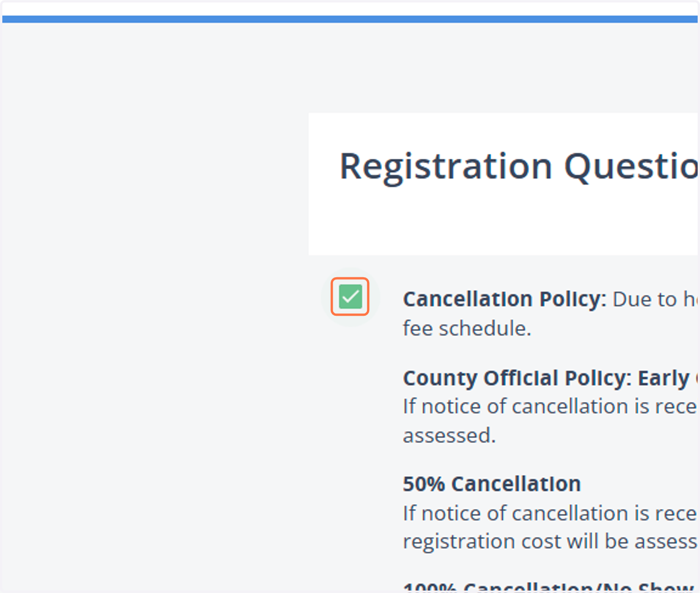This screenshot has width=700, height=593.
Task: Select the bold "Cancellation Policy:" label
Action: [x=505, y=299]
